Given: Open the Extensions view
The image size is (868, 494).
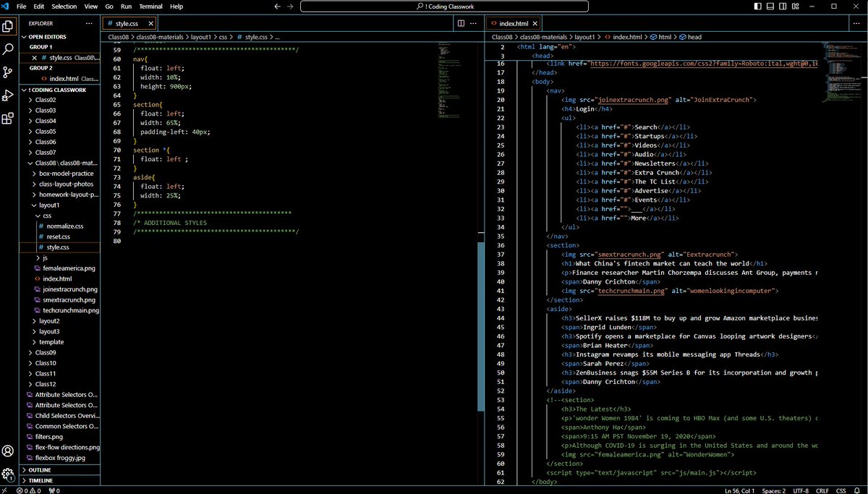Looking at the screenshot, I should pyautogui.click(x=8, y=119).
